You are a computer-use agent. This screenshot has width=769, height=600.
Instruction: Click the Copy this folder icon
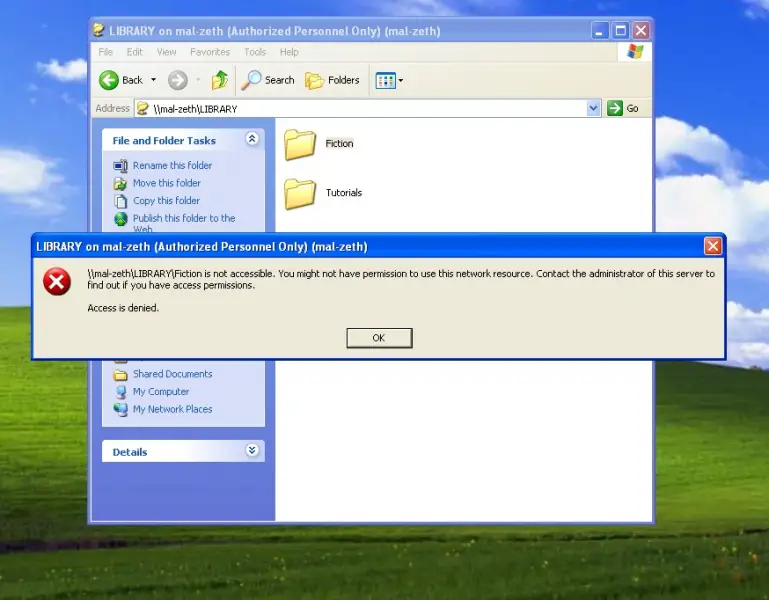pyautogui.click(x=121, y=201)
